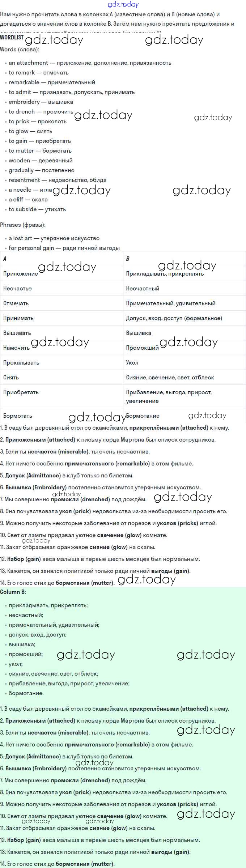
Task: Select the 'a lost art' phrase entry
Action: pos(54,238)
